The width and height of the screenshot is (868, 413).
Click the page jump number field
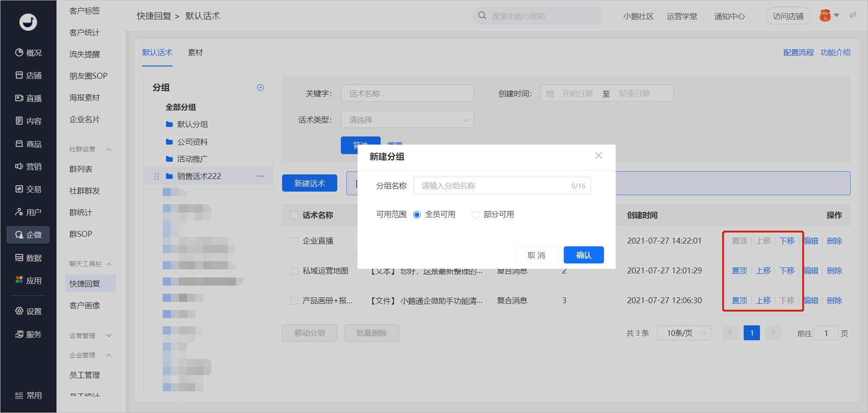click(826, 333)
